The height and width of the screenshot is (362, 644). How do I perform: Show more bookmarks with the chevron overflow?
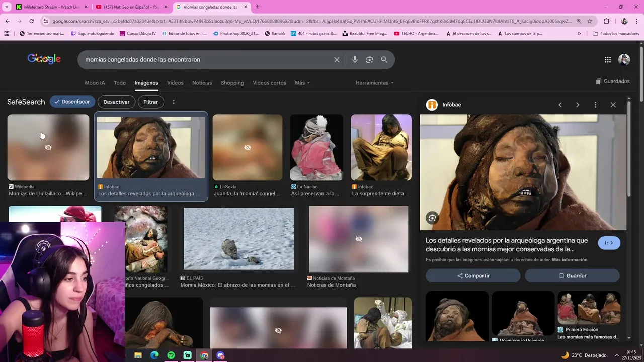tap(579, 34)
